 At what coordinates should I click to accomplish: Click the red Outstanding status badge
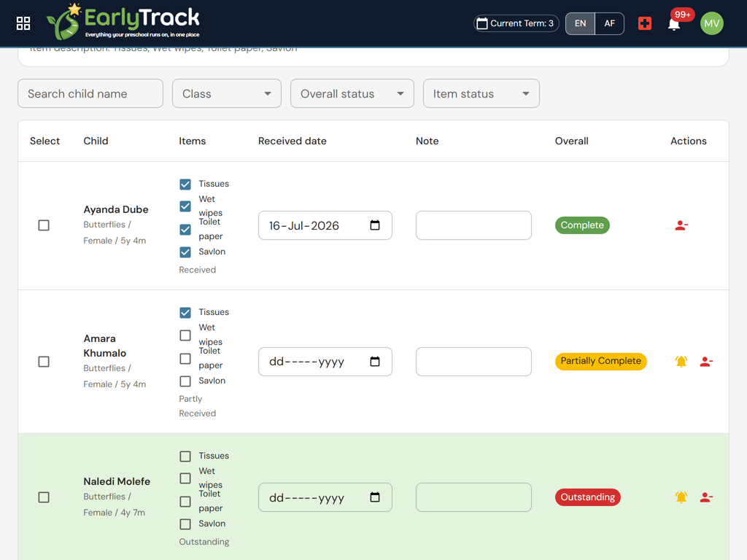coord(587,497)
